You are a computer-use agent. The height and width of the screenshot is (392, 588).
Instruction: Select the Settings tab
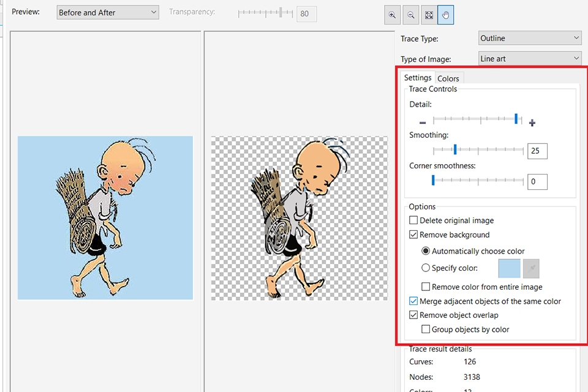pos(418,78)
